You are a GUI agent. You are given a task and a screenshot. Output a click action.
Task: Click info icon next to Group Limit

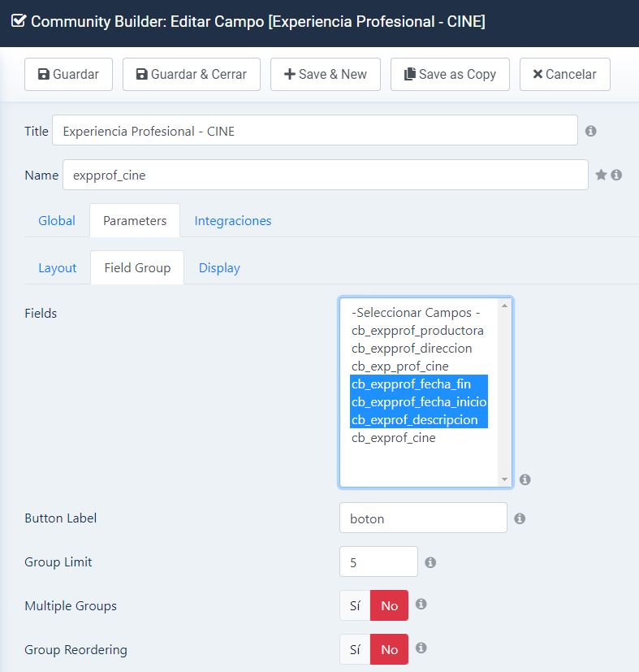pos(430,561)
